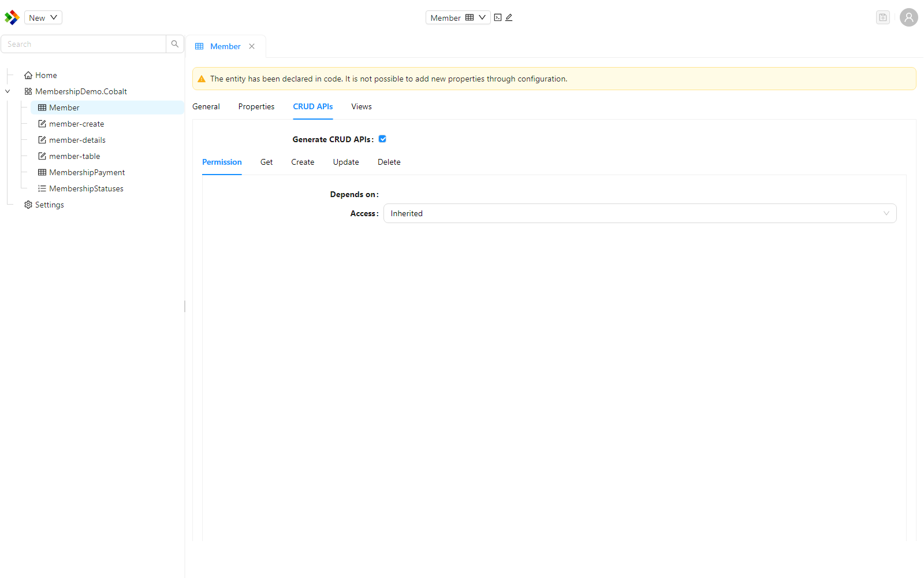Click the member-table form icon
Image resolution: width=924 pixels, height=578 pixels.
coord(42,156)
